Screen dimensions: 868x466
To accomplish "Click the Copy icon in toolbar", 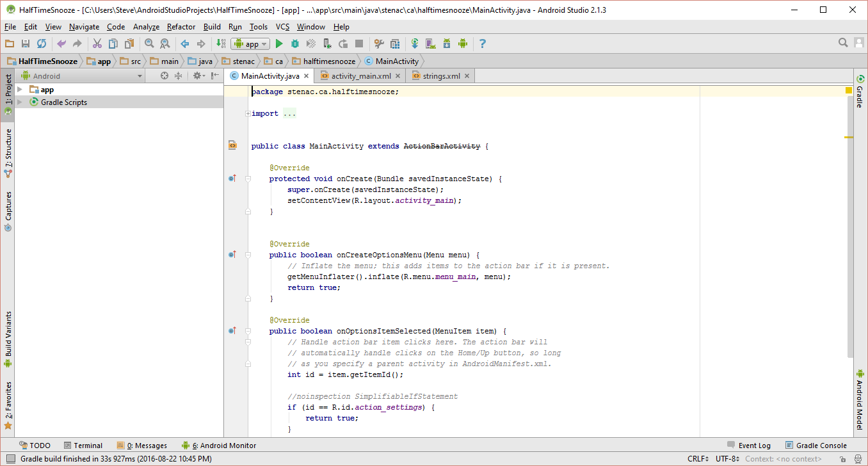I will 113,44.
